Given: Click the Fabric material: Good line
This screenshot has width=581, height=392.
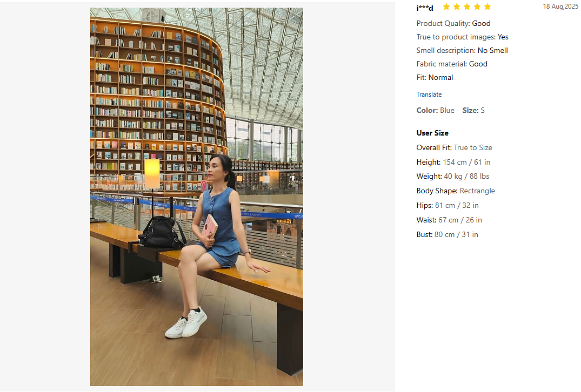Looking at the screenshot, I should tap(452, 64).
